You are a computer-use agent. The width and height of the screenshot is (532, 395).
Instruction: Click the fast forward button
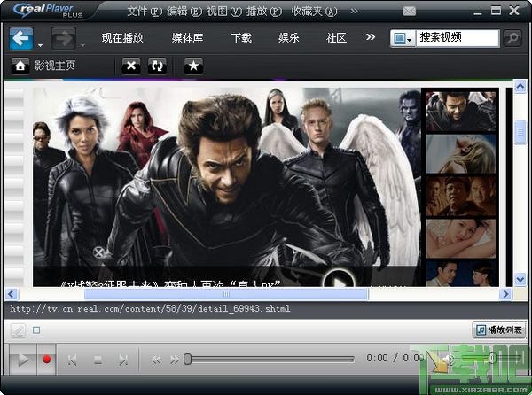coord(175,360)
